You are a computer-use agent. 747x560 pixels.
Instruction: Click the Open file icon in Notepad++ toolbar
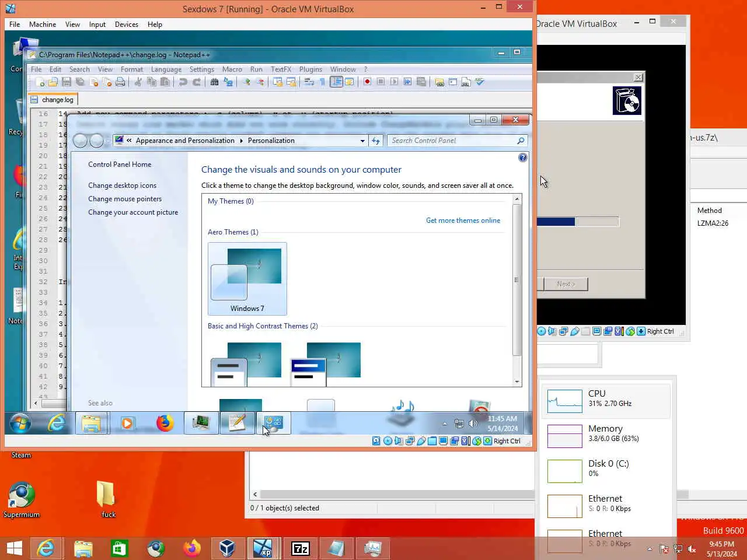53,82
